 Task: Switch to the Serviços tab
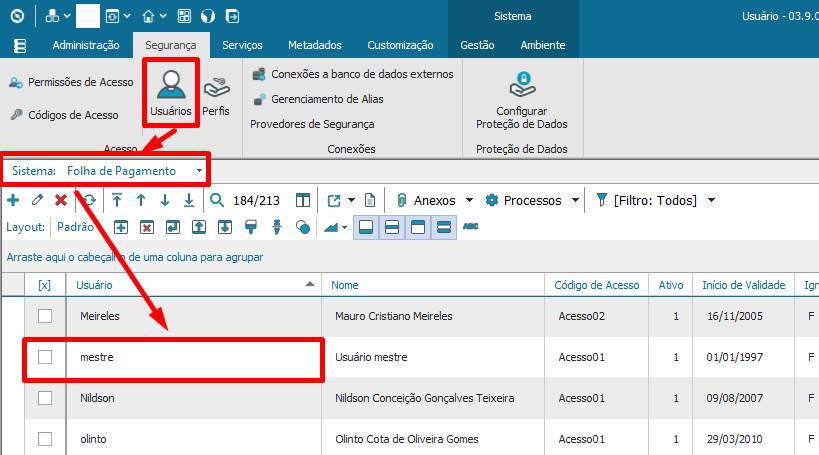pos(242,45)
